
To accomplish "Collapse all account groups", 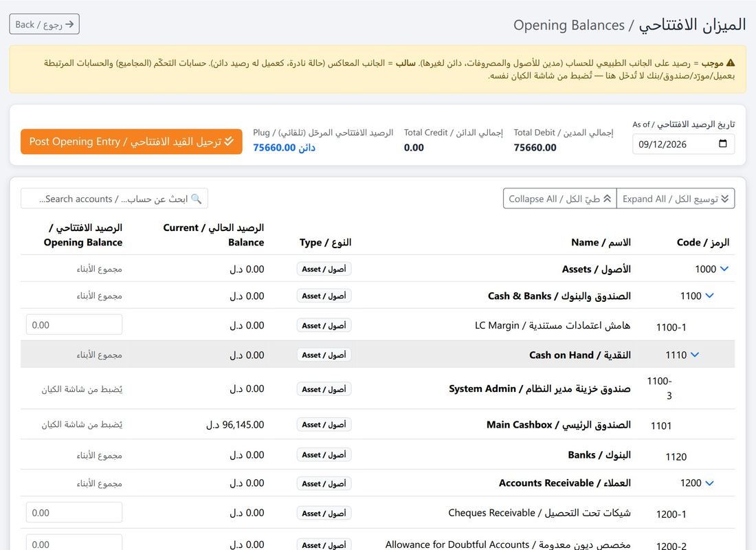I will pyautogui.click(x=559, y=198).
